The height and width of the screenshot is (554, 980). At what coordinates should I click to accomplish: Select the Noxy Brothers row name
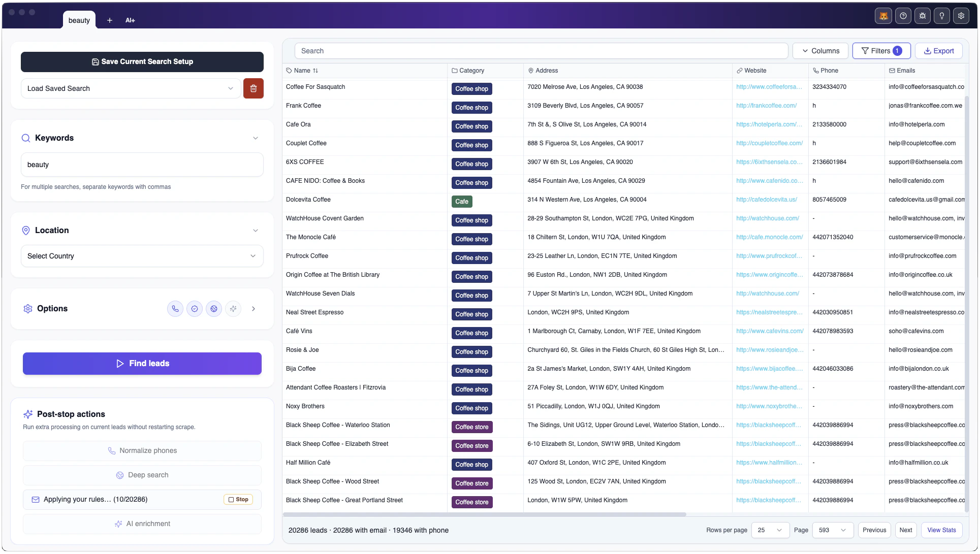click(x=305, y=406)
